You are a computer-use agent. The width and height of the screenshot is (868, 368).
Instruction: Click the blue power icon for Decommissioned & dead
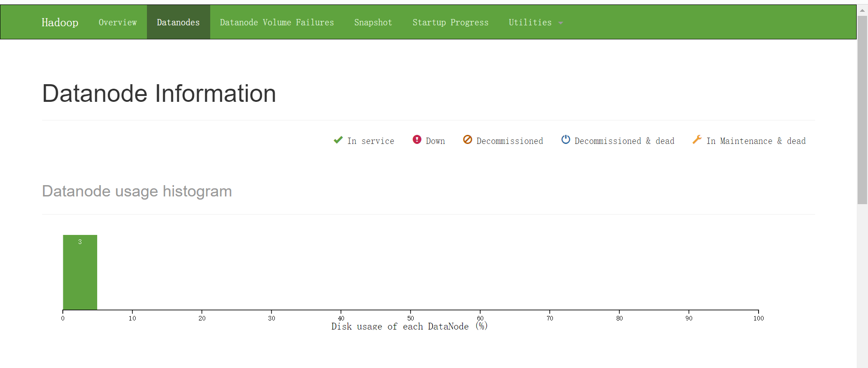566,139
